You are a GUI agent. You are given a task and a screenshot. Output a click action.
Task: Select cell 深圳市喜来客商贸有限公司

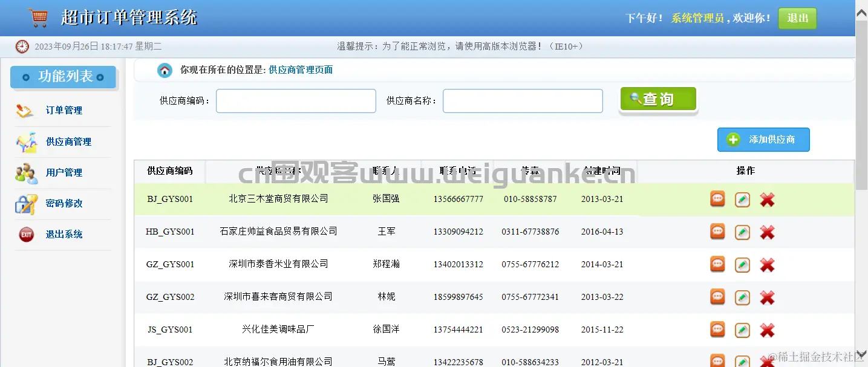click(x=278, y=297)
